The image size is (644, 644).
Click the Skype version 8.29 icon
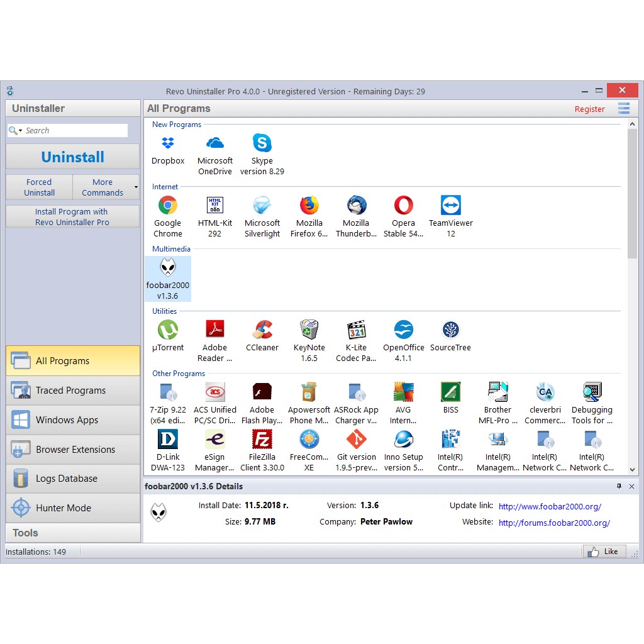(x=262, y=143)
